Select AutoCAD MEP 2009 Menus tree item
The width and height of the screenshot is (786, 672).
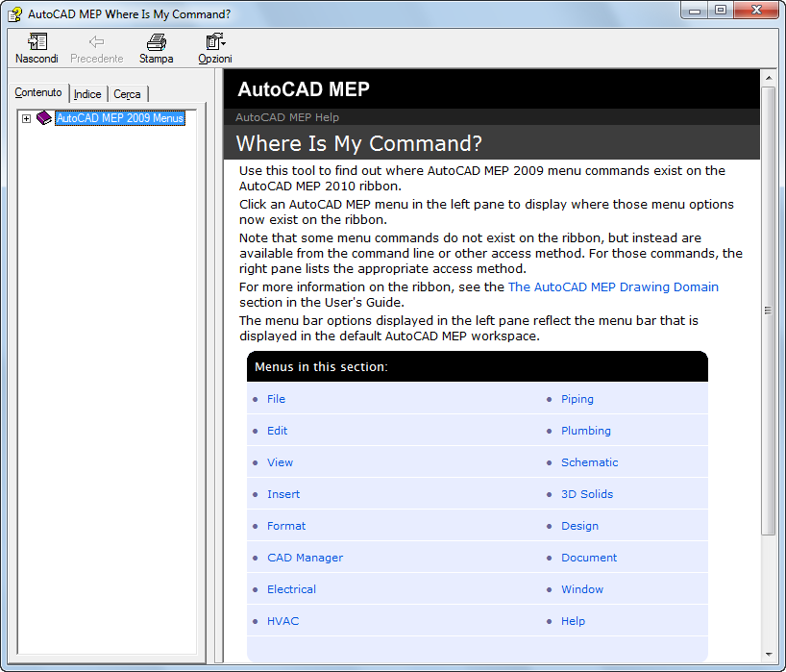120,118
